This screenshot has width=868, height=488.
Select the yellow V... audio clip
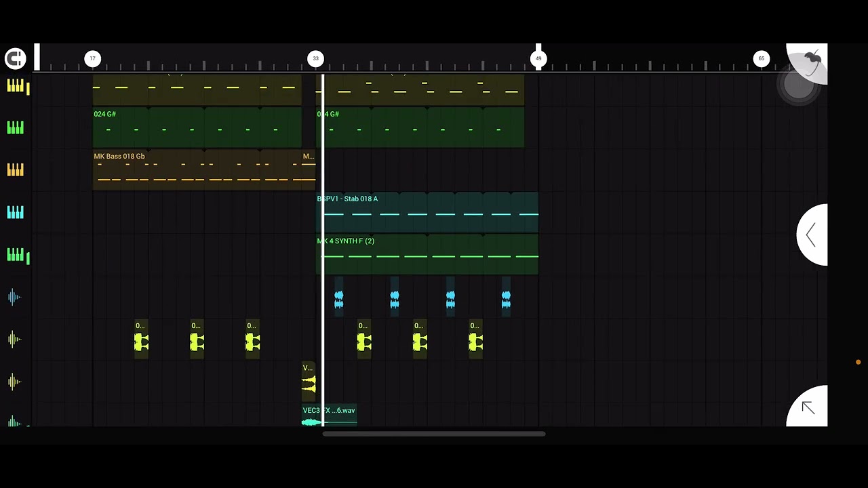(309, 382)
